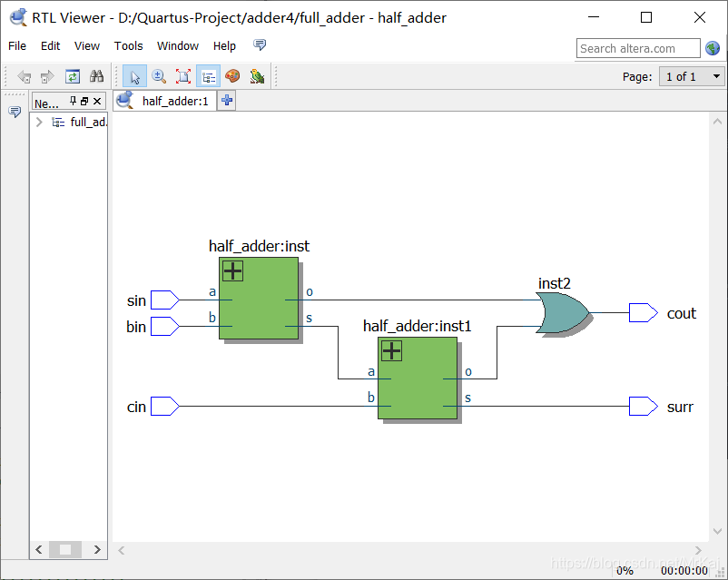Expand the full_adder tree node
The image size is (728, 580).
[x=39, y=123]
